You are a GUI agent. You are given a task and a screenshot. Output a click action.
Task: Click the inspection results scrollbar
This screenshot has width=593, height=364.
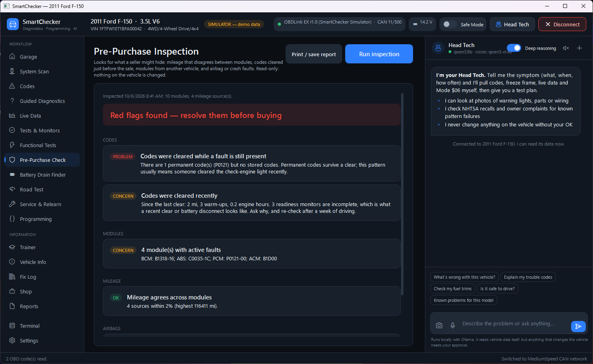tap(402, 194)
